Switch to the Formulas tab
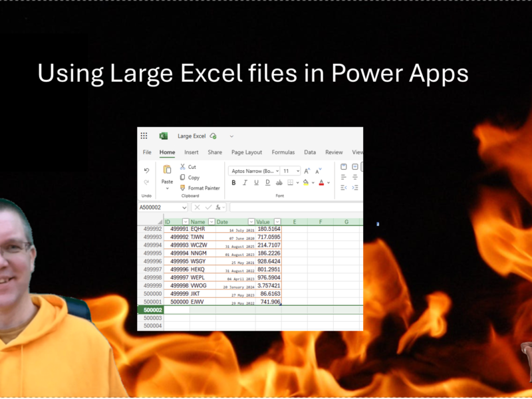 click(x=283, y=152)
